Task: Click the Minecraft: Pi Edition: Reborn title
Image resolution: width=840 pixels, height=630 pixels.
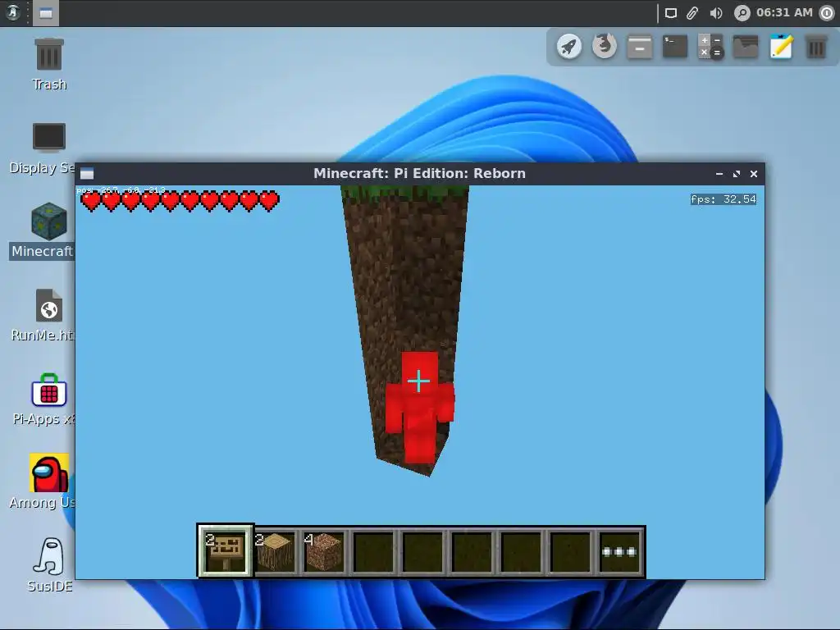Action: point(419,174)
